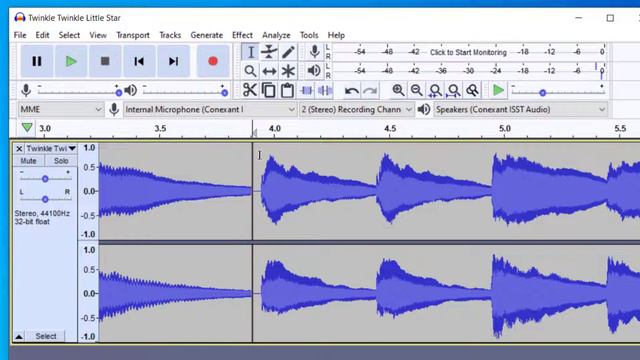Open the Analyze menu
This screenshot has width=640, height=360.
(276, 35)
